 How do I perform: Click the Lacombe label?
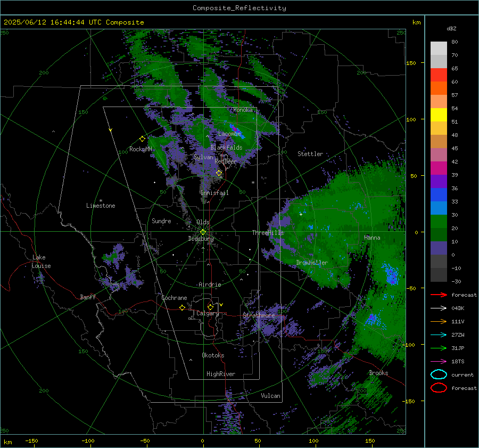(x=229, y=134)
